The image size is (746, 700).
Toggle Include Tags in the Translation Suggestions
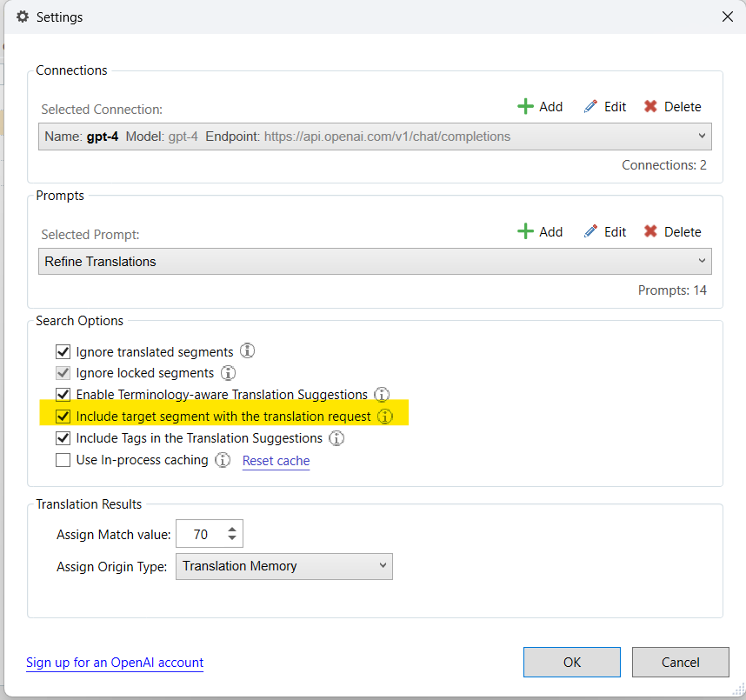pos(63,437)
